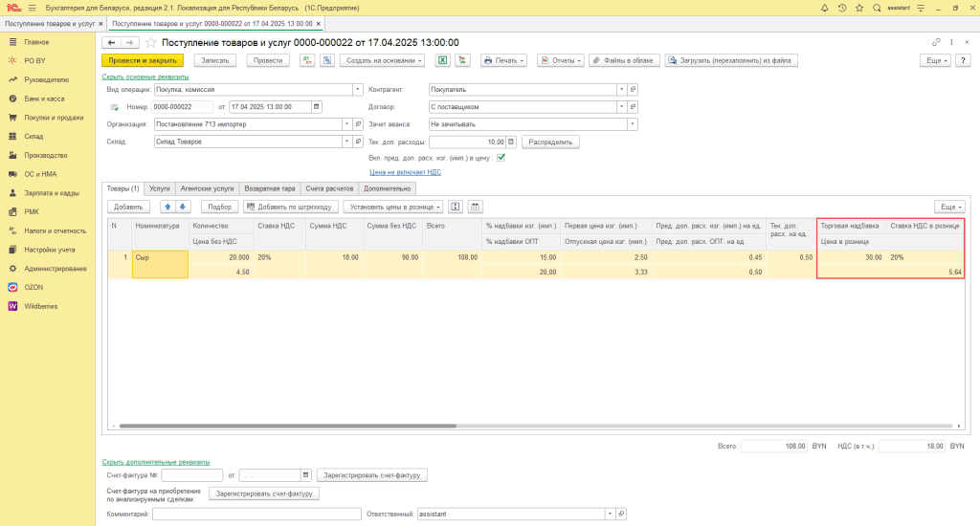980x526 pixels.
Task: Open Покупки и продажи sidebar section
Action: [48, 118]
